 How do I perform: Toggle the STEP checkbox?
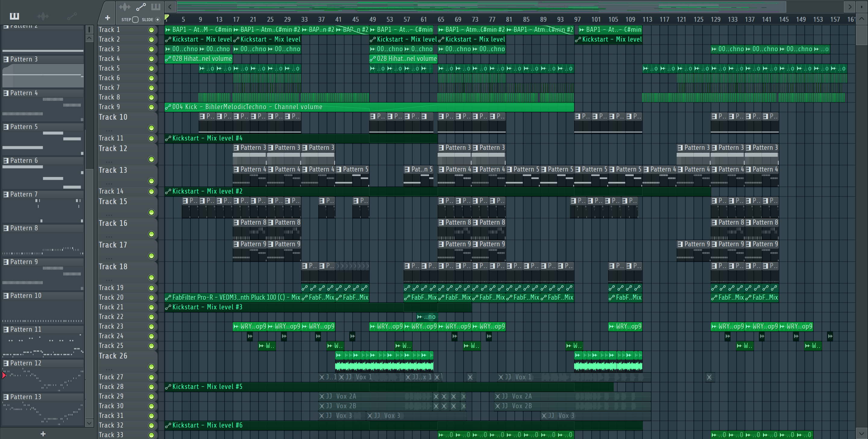[x=135, y=20]
